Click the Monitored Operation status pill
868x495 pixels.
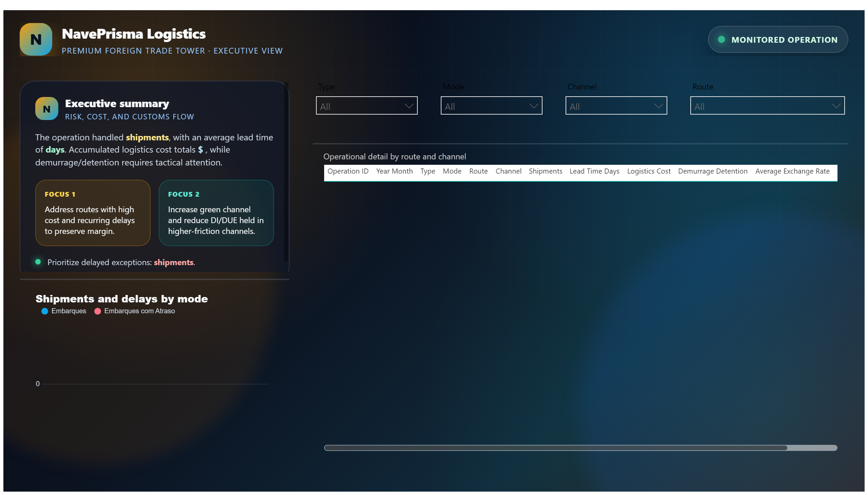click(777, 39)
